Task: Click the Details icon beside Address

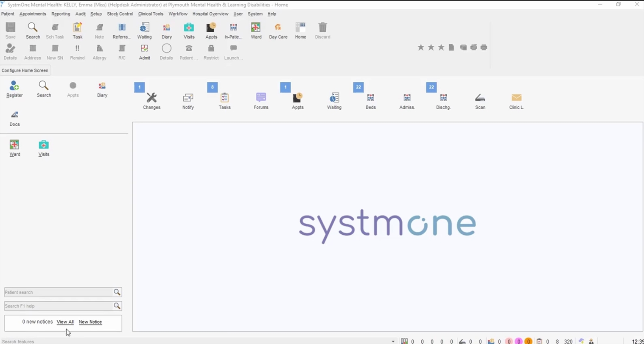Action: tap(10, 52)
